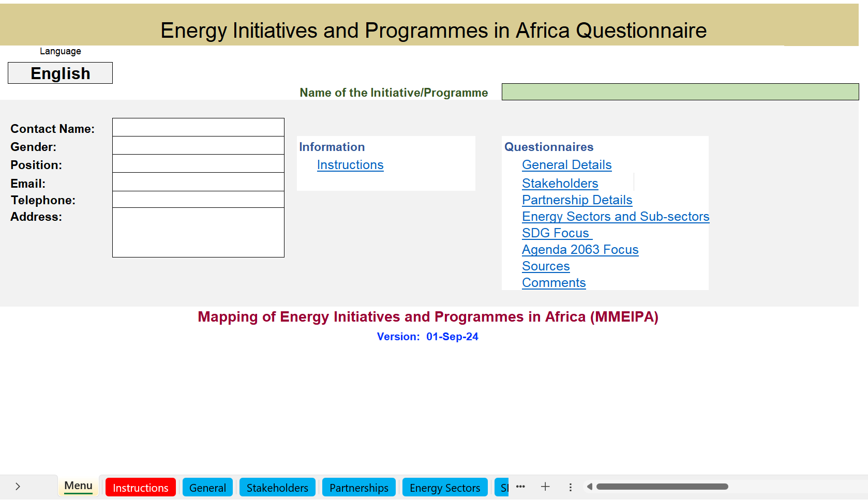Open the Comments link

pyautogui.click(x=554, y=283)
